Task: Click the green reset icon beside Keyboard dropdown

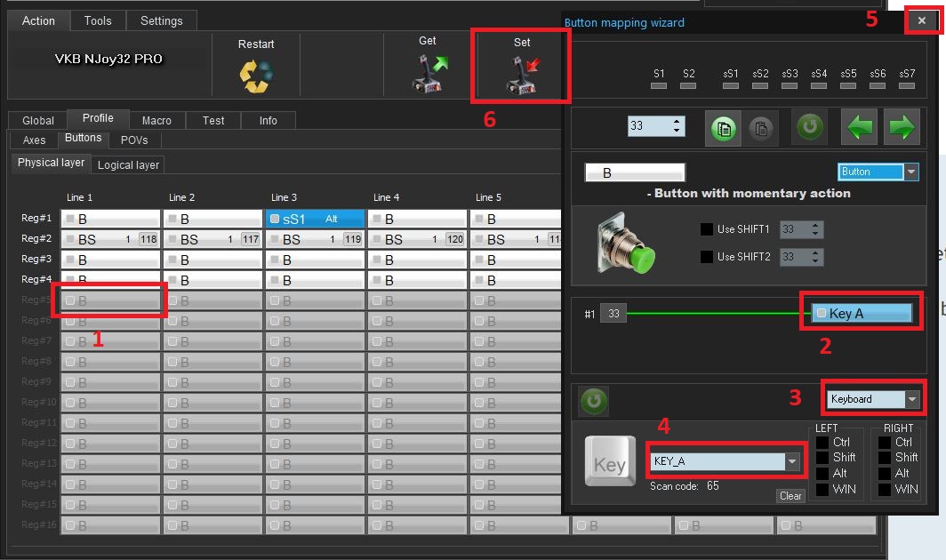Action: 594,401
